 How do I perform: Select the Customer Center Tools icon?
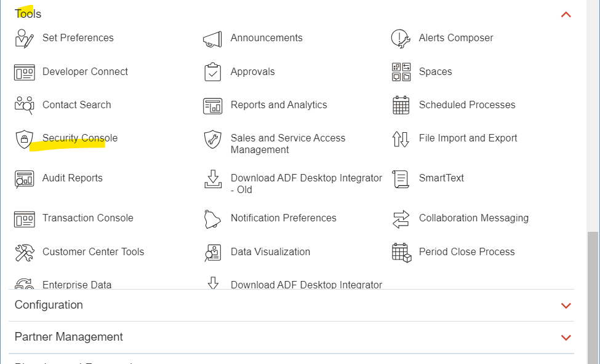coord(24,252)
